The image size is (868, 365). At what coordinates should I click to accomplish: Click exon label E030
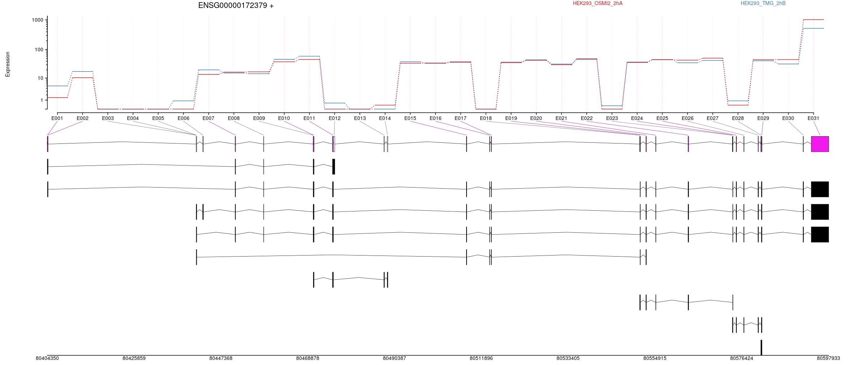788,118
